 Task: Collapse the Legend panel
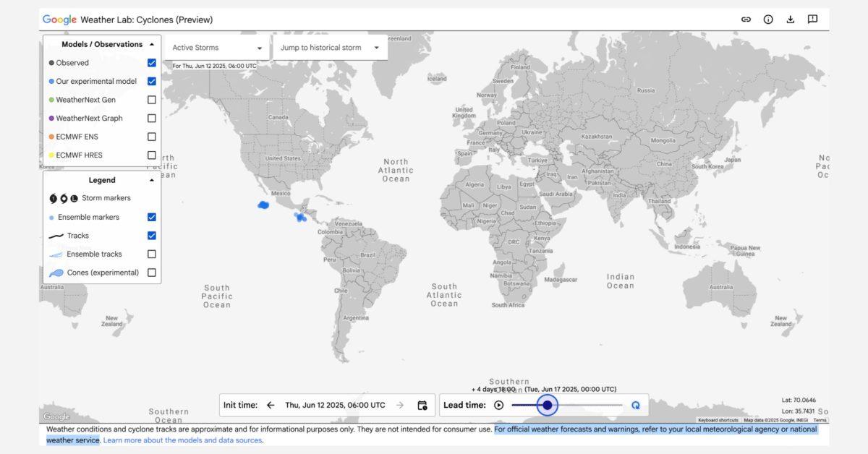(151, 180)
